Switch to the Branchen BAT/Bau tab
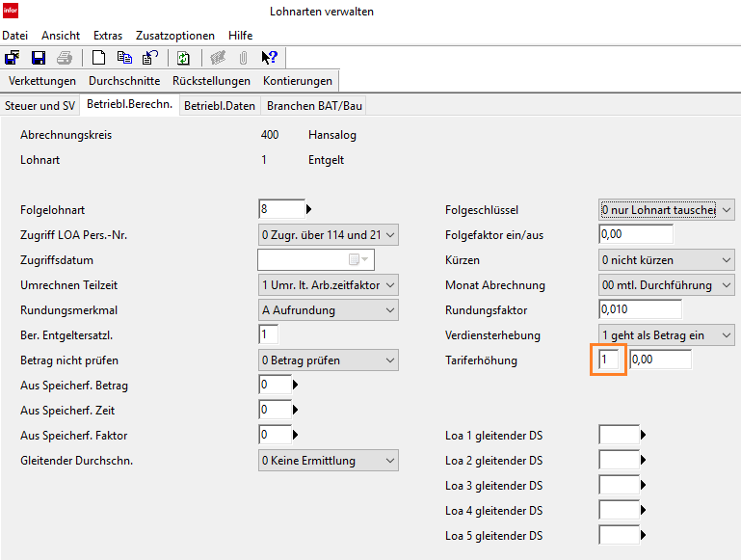Viewport: 741px width, 560px height. click(x=314, y=105)
